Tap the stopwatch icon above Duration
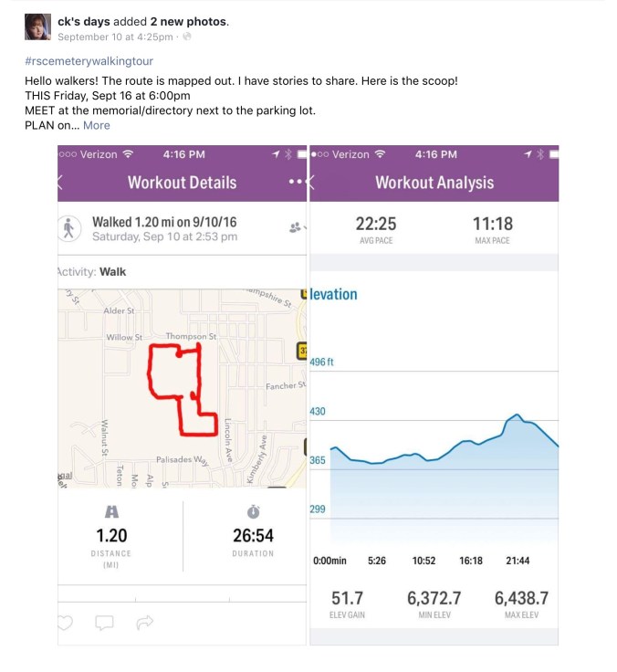The height and width of the screenshot is (672, 617). [253, 511]
